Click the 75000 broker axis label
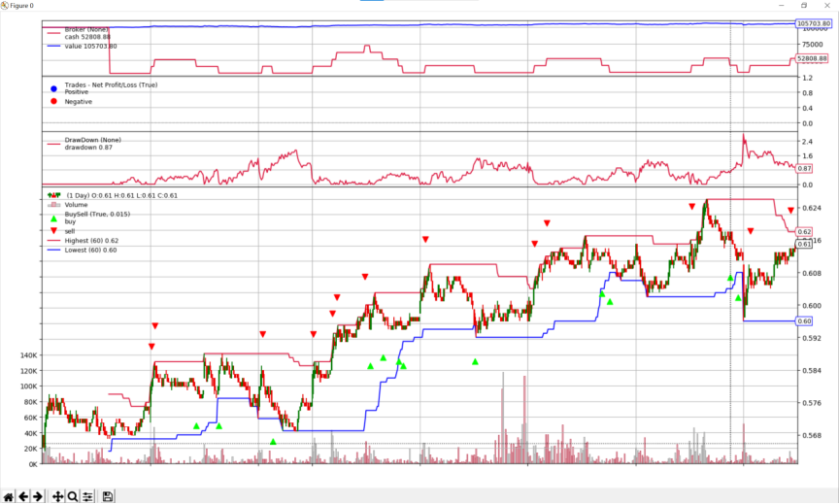Viewport: 839px width, 504px height. (812, 45)
